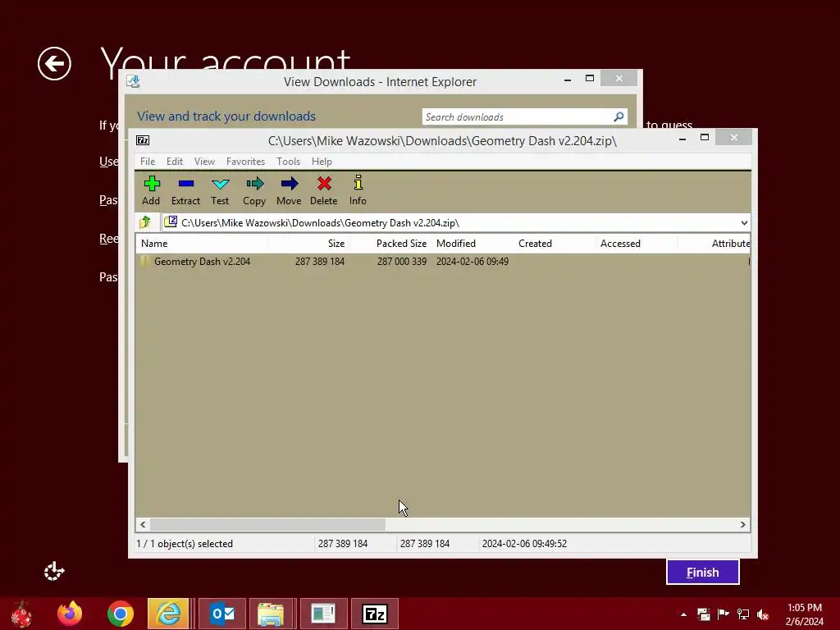Open the Info tool

(358, 190)
